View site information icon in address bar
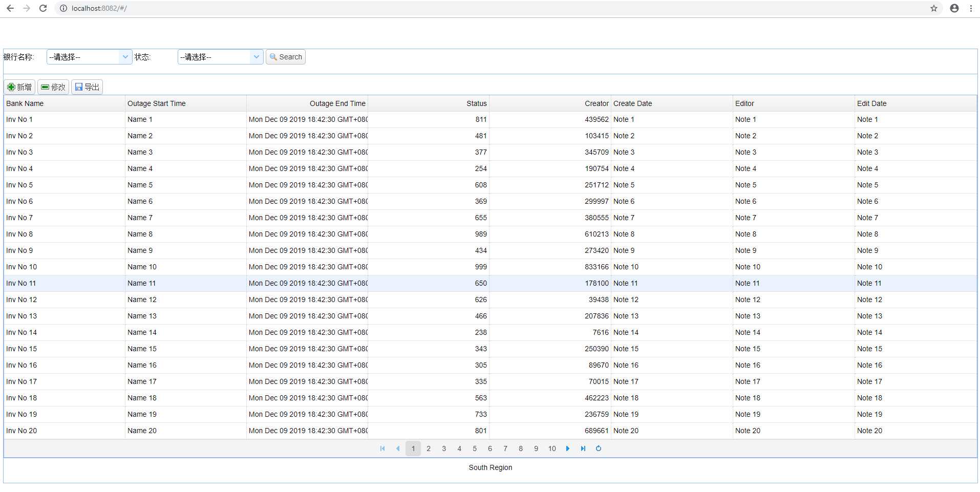Viewport: 980px width, 492px height. pos(63,8)
